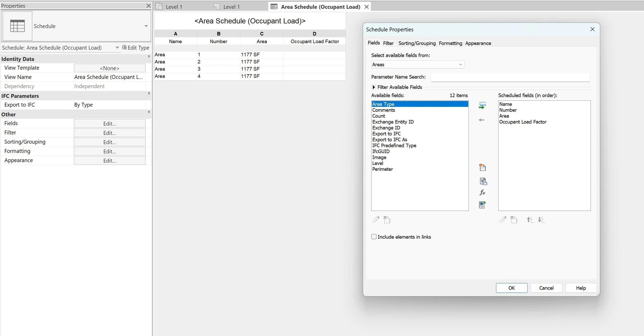
Task: Switch to the Fields tab
Action: 374,43
